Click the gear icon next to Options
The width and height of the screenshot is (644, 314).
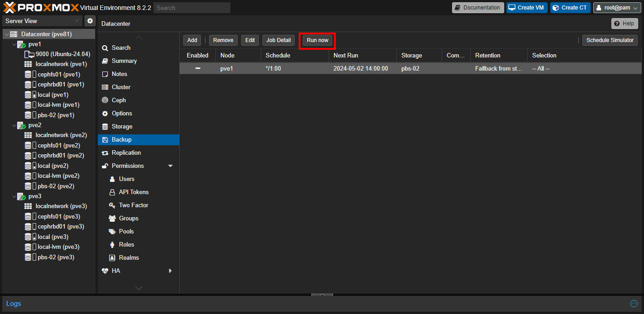pyautogui.click(x=105, y=114)
